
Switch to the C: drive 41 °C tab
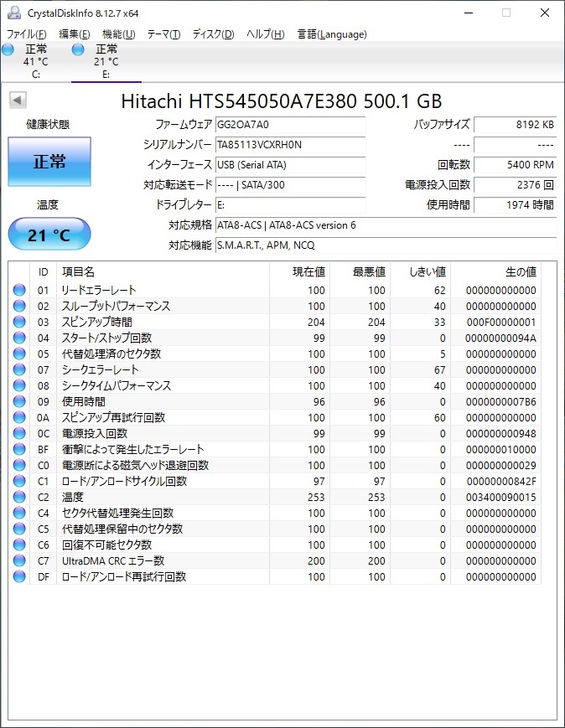(x=35, y=62)
